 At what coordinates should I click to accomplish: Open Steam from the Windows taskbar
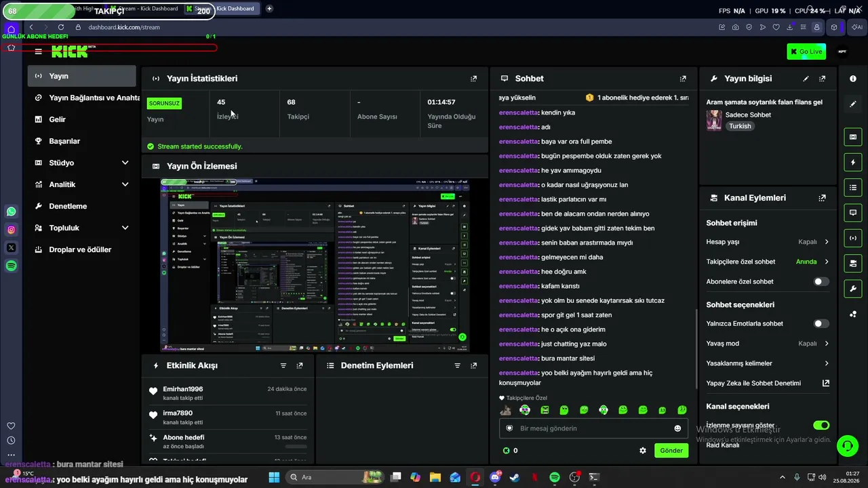[515, 477]
